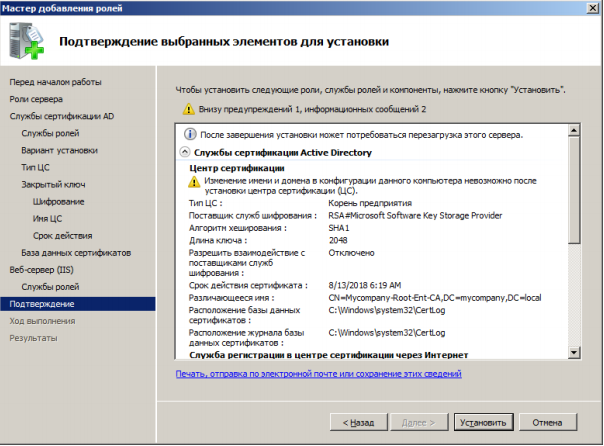Collapse the Active Directory Certificate Services section
Viewport: 604px width, 446px height.
(185, 153)
